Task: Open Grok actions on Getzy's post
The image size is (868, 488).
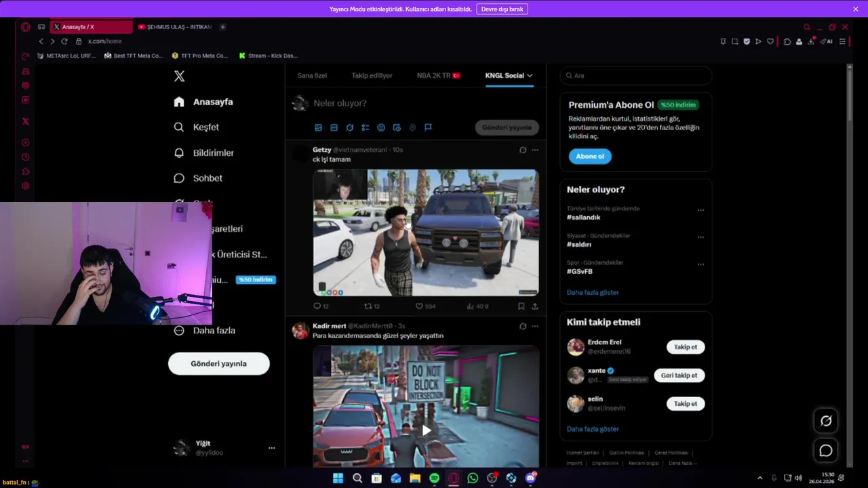Action: click(x=522, y=150)
